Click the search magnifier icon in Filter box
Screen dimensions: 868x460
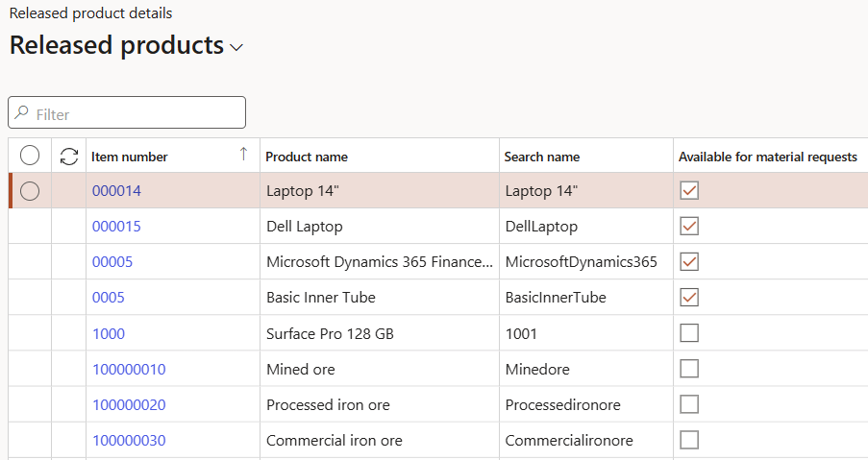22,113
